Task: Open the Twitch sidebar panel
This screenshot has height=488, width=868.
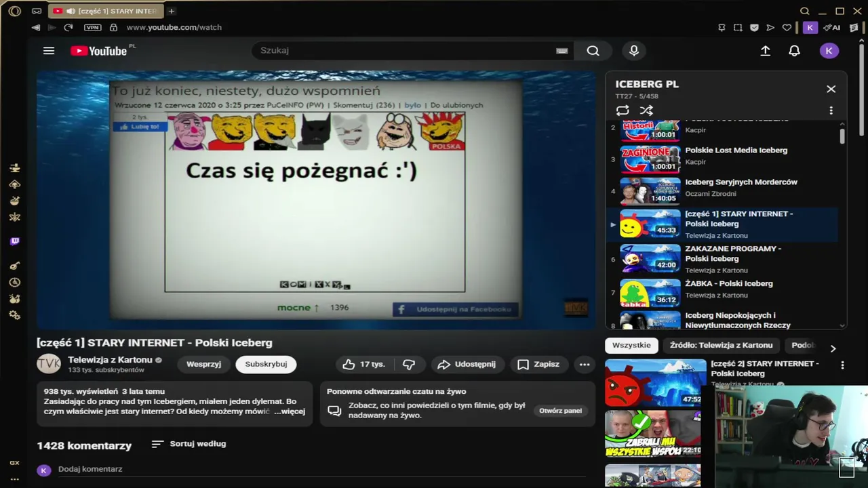Action: (x=15, y=241)
